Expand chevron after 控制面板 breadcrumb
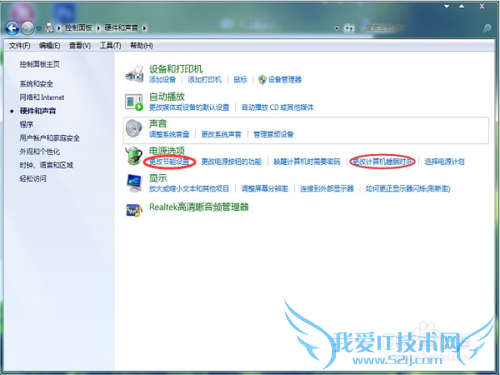The height and width of the screenshot is (375, 500). click(98, 28)
